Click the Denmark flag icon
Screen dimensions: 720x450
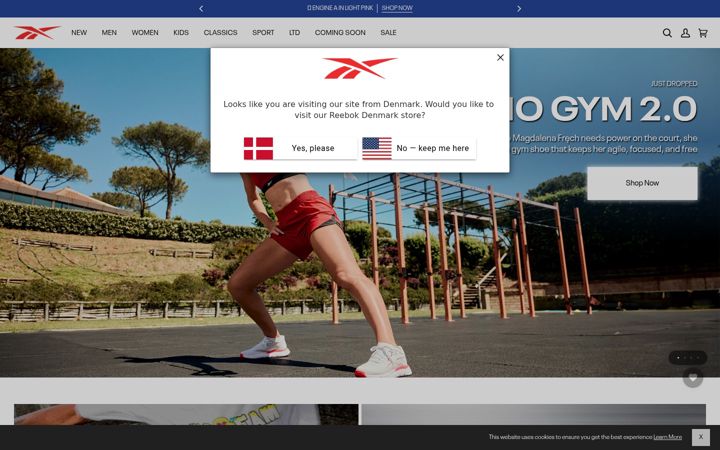click(x=258, y=148)
